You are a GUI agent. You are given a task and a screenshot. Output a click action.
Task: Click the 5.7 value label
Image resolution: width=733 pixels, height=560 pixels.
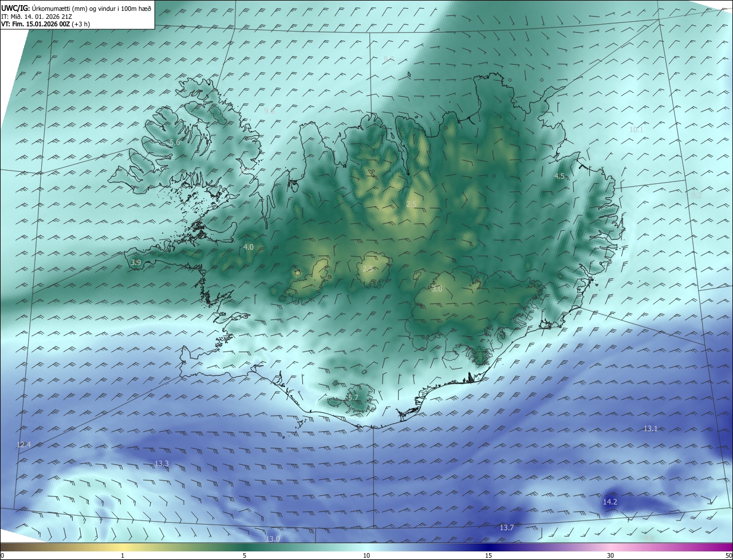(353, 397)
